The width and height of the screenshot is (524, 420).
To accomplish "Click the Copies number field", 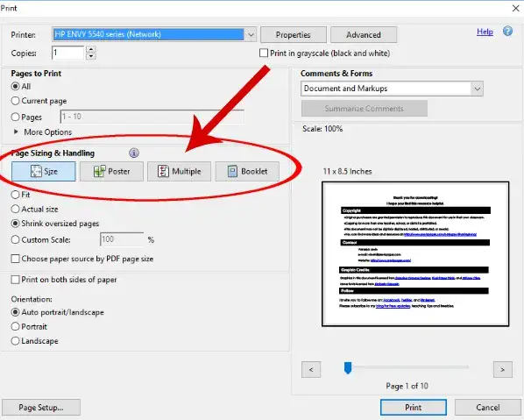I will tap(67, 53).
